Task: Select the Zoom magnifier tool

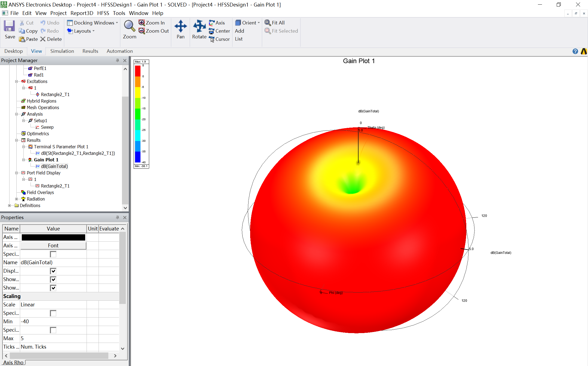Action: pos(130,26)
